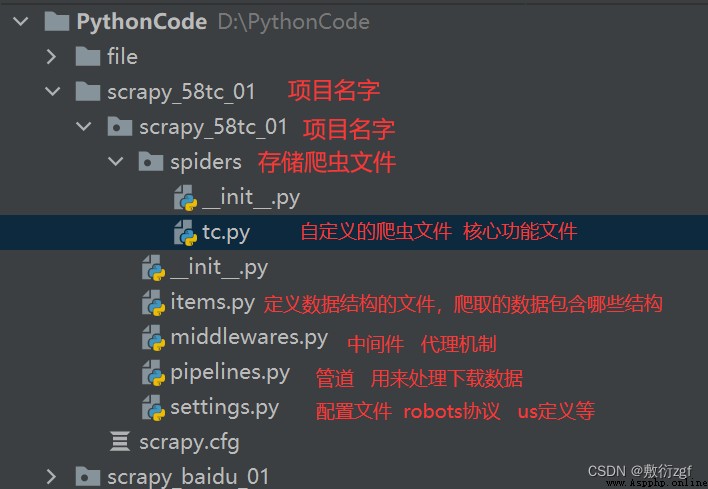Click the settings.py file icon
708x489 pixels.
pyautogui.click(x=154, y=408)
